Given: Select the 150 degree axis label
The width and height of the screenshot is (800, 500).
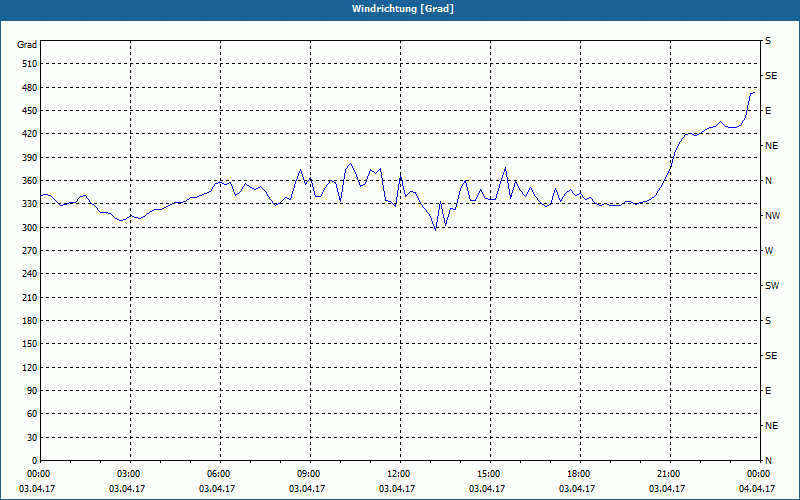Looking at the screenshot, I should tap(30, 344).
